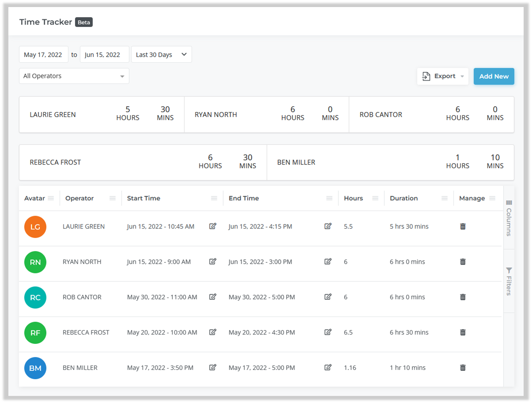Open the Operator column menu
Viewport: 532px width, 403px height.
[112, 198]
